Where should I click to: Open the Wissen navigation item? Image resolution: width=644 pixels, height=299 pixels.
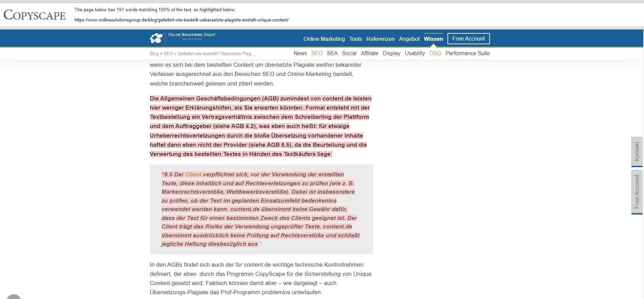(434, 39)
